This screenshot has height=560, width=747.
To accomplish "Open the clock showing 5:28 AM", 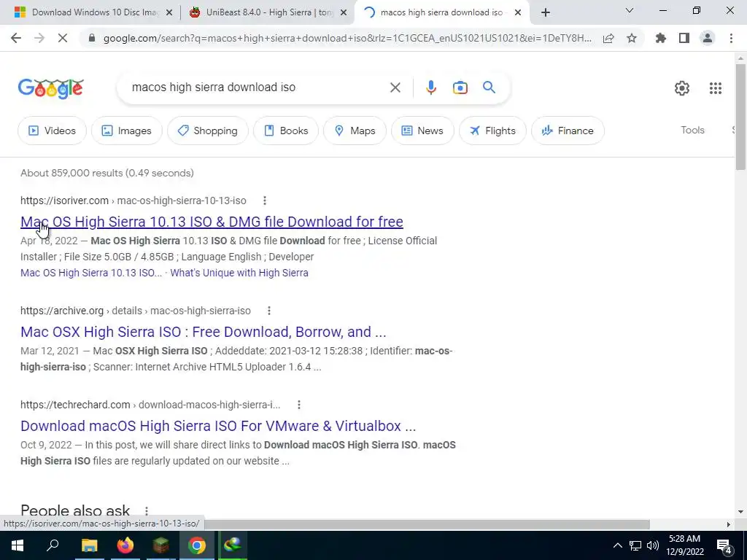I will click(686, 545).
